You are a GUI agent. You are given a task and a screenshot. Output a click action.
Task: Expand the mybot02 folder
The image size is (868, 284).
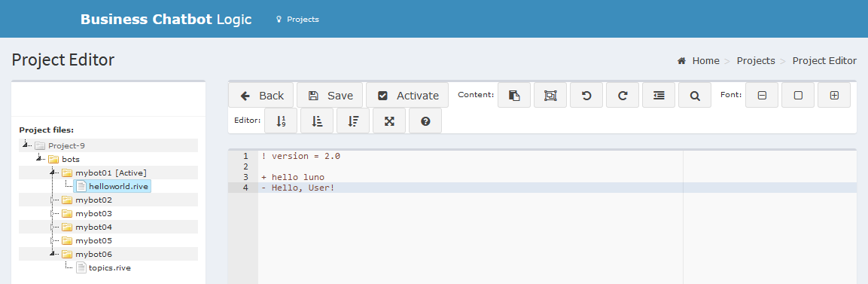[53, 200]
